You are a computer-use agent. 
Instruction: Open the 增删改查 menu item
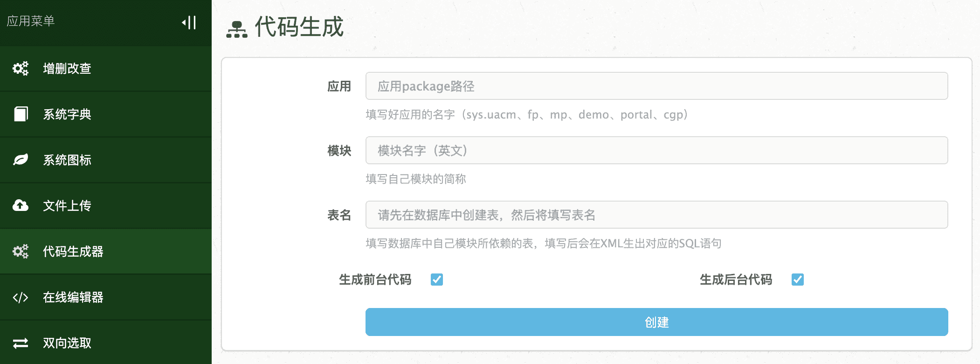[x=67, y=69]
